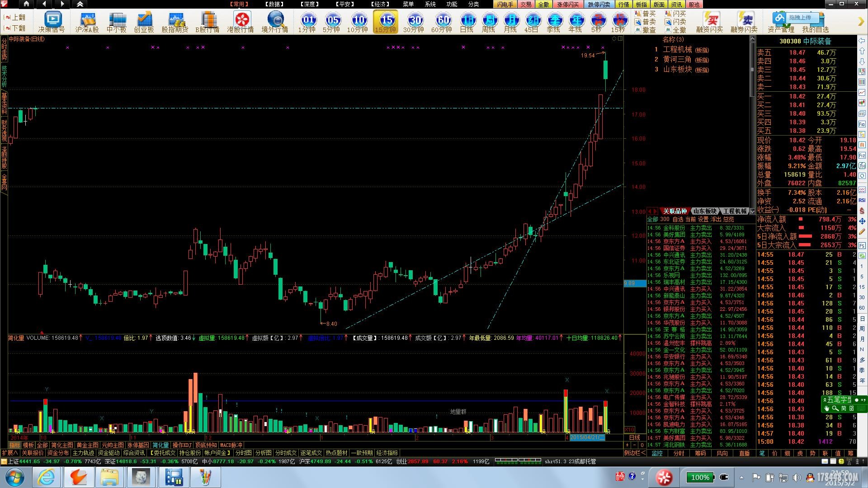Open the 股池 stock pool button
The height and width of the screenshot is (488, 868).
pyautogui.click(x=694, y=4)
